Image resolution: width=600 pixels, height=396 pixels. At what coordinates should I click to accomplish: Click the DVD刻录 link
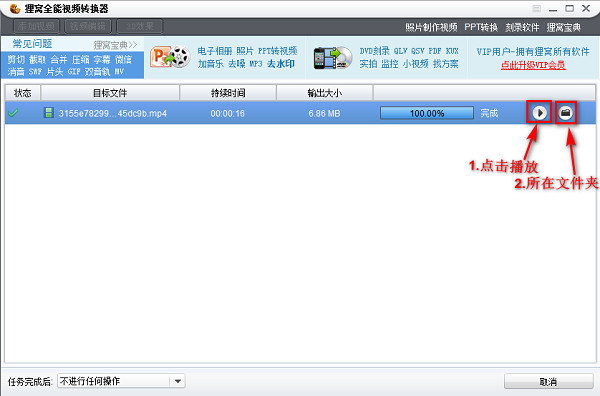[374, 51]
